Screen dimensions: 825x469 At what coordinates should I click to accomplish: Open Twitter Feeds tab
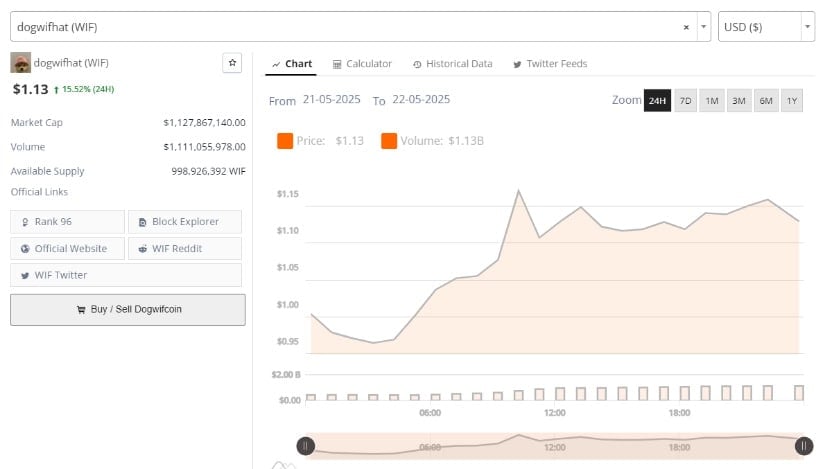549,64
